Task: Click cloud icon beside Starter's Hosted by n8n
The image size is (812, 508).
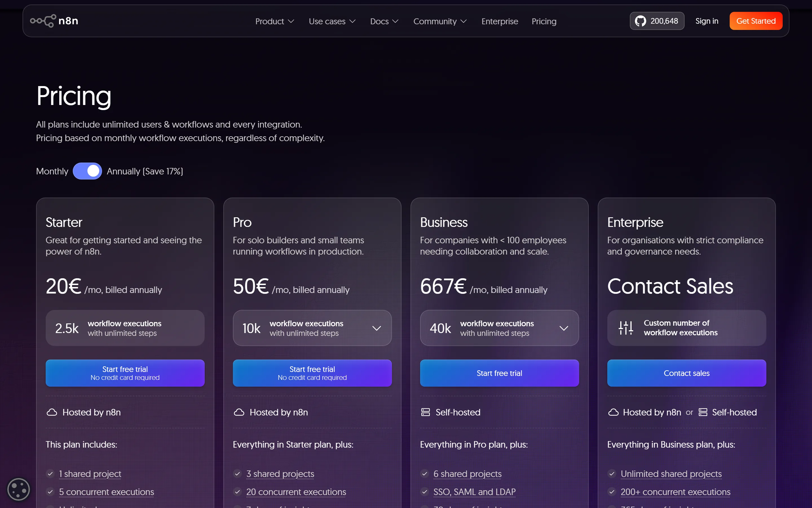Action: 52,412
